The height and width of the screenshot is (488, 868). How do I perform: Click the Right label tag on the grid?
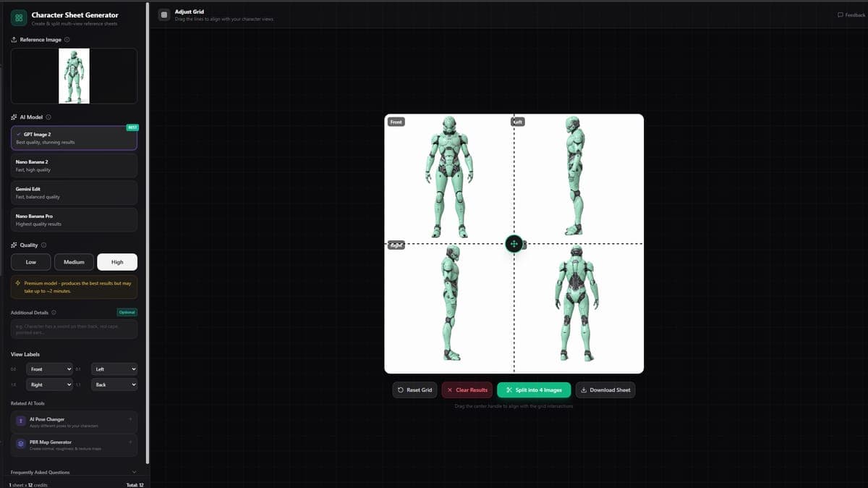396,245
